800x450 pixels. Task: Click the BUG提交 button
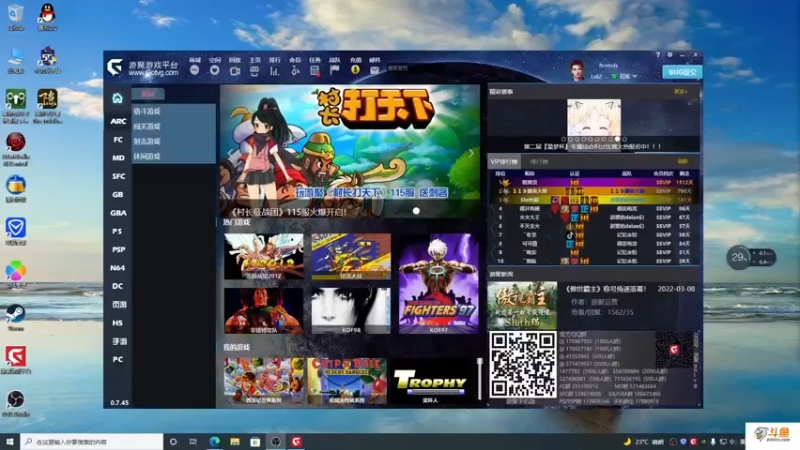(682, 72)
